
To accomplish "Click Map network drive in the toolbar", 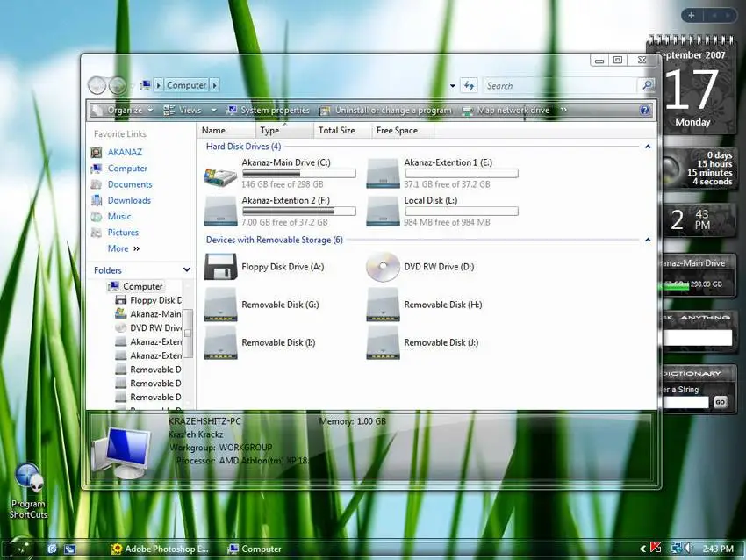I will (506, 111).
